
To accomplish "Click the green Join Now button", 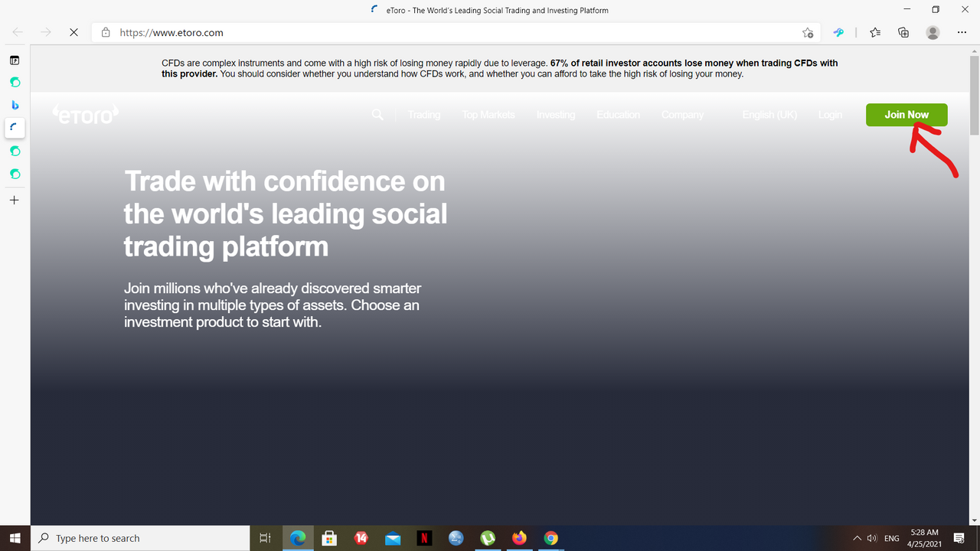I will [906, 115].
